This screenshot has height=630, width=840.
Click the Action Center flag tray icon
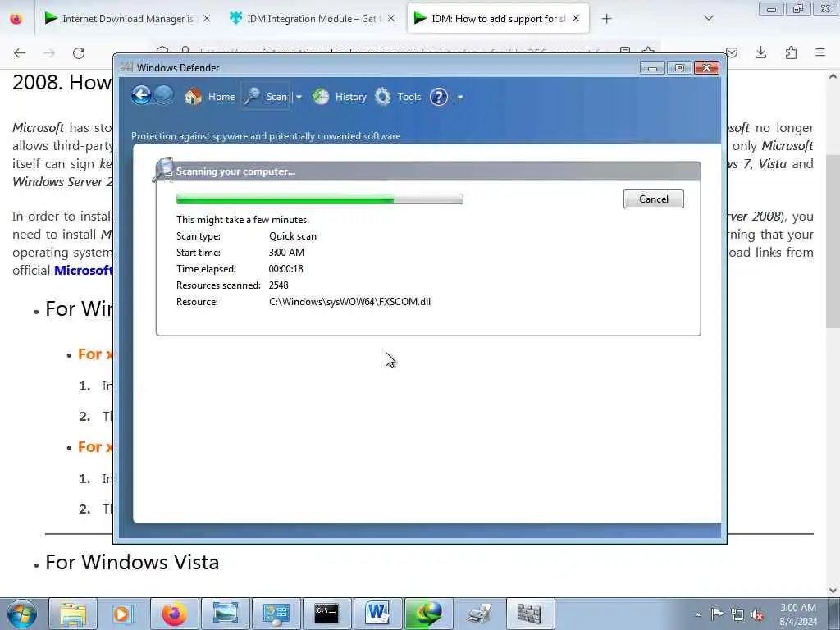[x=717, y=614]
